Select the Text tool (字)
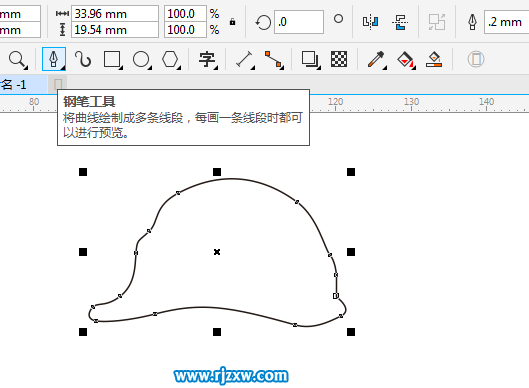Image resolution: width=529 pixels, height=388 pixels. click(207, 59)
